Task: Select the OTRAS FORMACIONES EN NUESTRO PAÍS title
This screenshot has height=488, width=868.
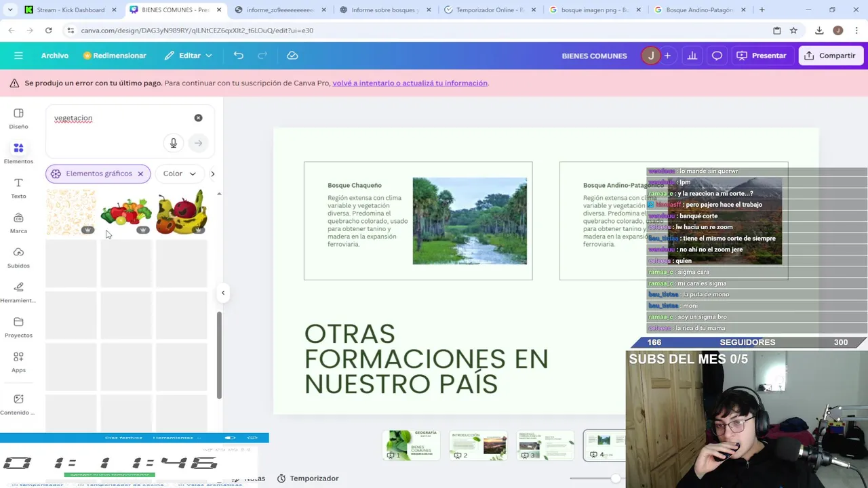Action: [426, 359]
